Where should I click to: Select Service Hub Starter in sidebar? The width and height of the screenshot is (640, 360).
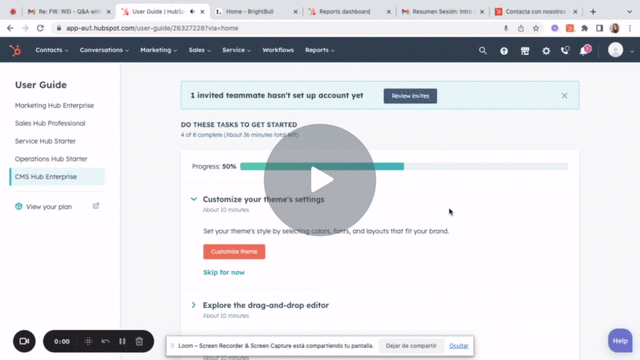[45, 141]
